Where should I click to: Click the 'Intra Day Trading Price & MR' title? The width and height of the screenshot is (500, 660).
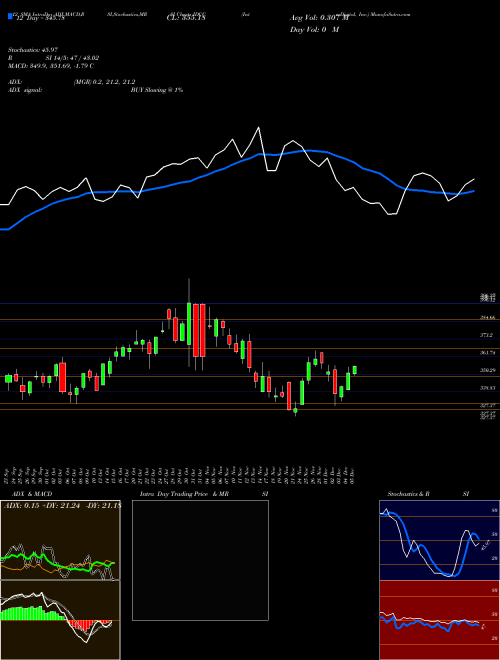pos(184,494)
